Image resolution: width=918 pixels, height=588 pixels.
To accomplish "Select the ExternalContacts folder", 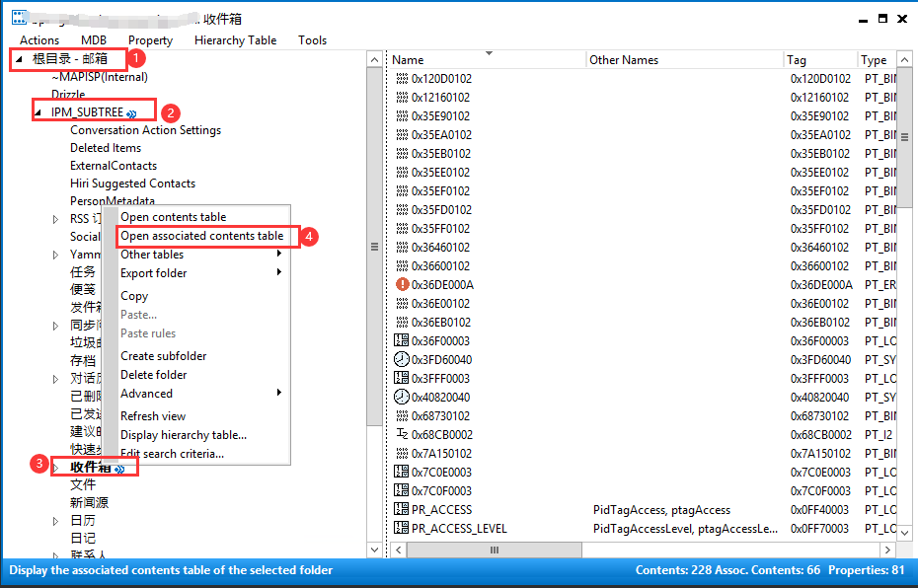I will pos(114,166).
